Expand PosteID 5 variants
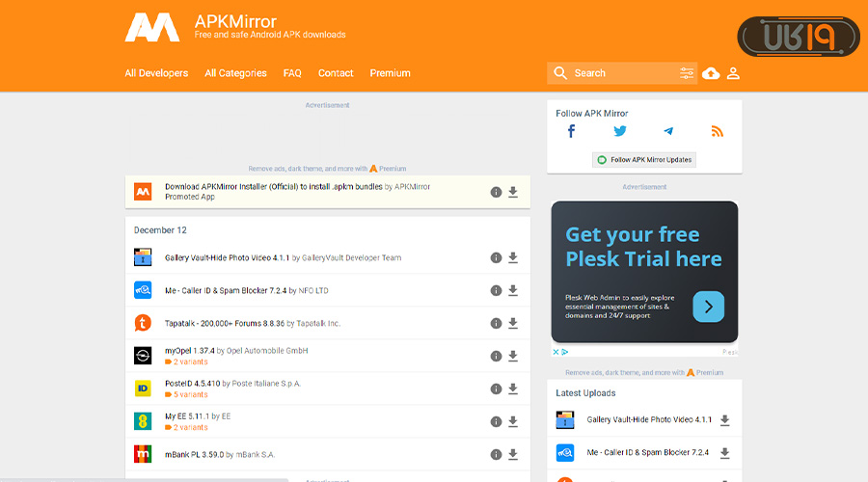Viewport: 868px width, 482px height. 190,395
